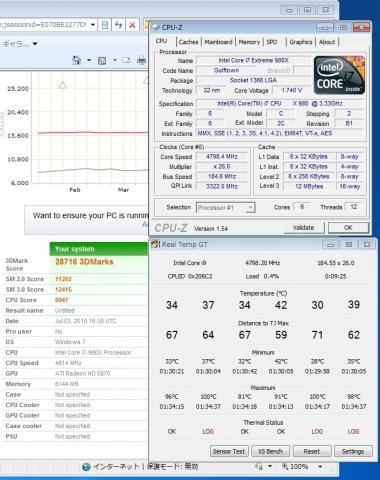Viewport: 380px width, 480px height.
Task: Click the Your system green header
Action: [x=99, y=249]
